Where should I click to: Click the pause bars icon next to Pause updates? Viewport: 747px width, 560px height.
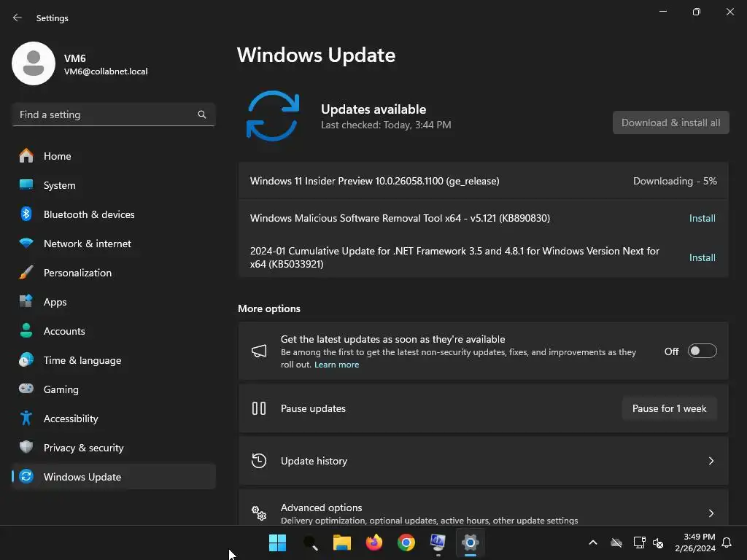point(259,408)
